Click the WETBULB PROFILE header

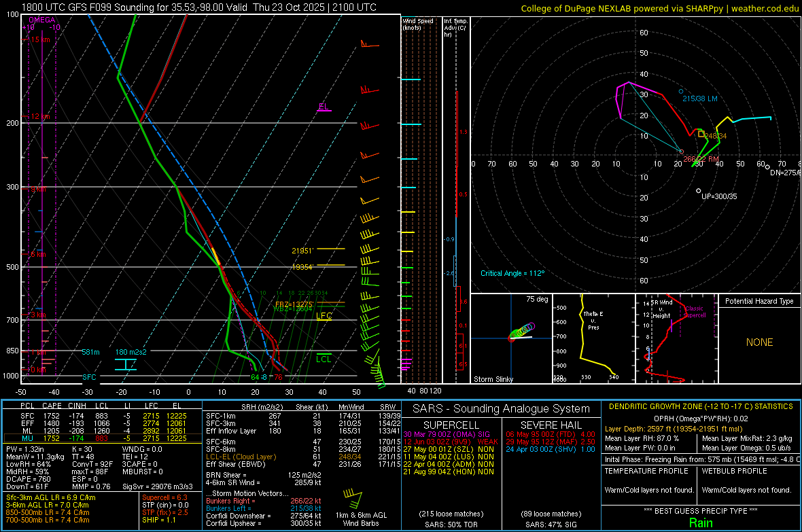pos(735,471)
